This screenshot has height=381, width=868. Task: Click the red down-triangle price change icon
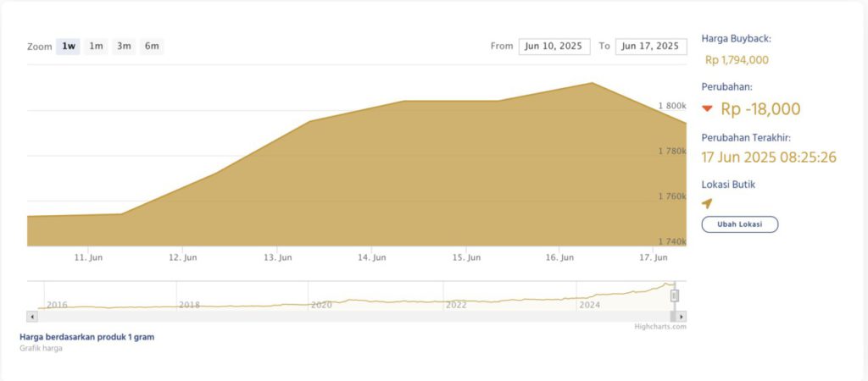[707, 109]
